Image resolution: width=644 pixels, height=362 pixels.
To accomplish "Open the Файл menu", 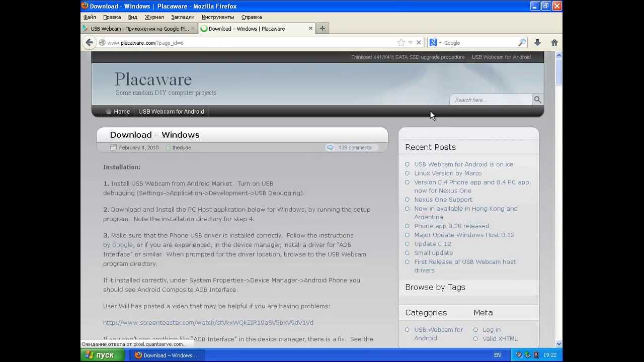I will [90, 17].
